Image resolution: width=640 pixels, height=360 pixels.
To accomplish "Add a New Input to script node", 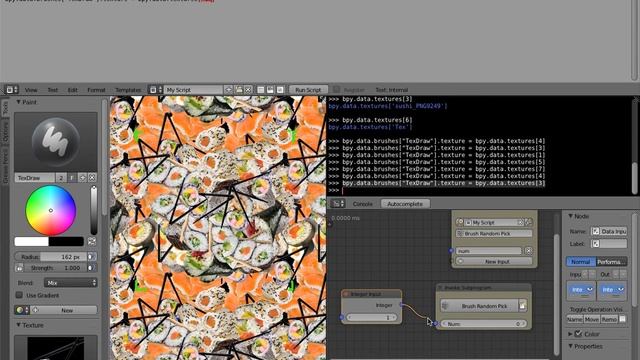I will point(494,262).
